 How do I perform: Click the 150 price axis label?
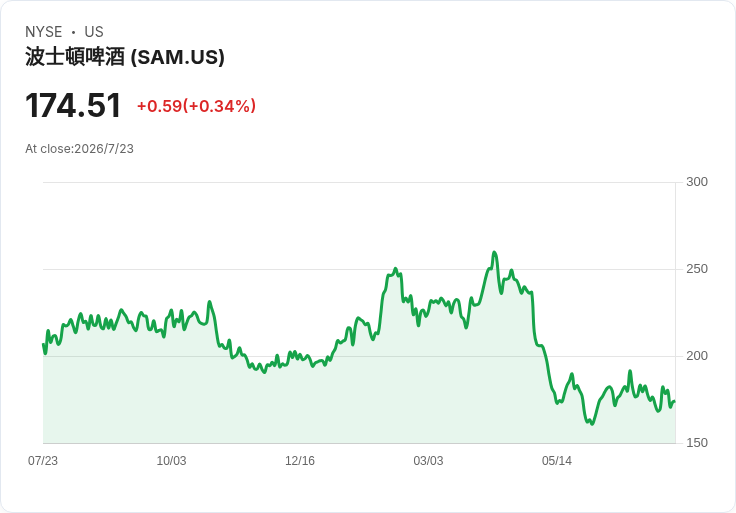(x=697, y=443)
